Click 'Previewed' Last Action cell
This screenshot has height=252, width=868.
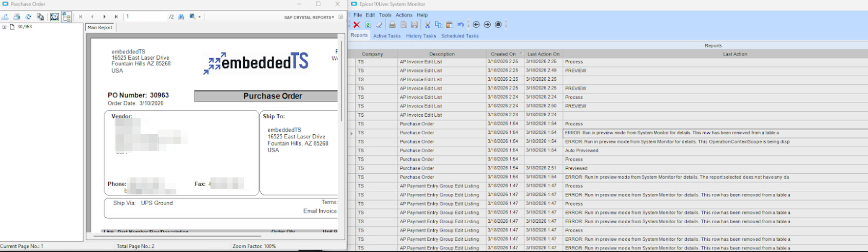click(x=715, y=168)
